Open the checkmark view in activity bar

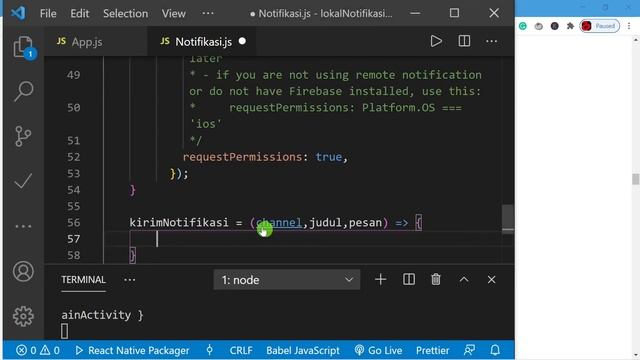click(x=23, y=181)
